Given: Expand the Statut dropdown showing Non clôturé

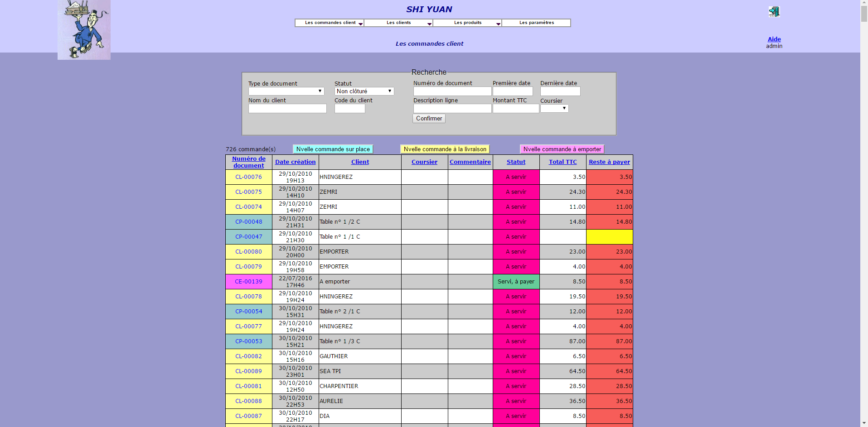Looking at the screenshot, I should click(364, 91).
